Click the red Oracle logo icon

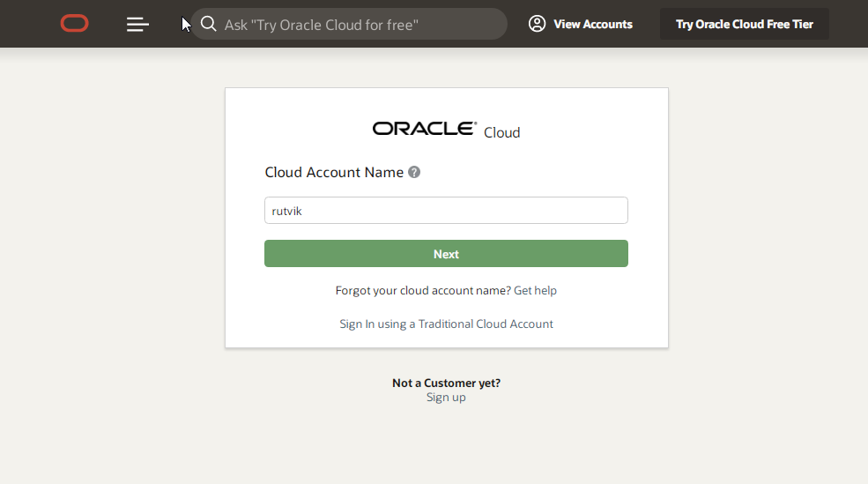[74, 24]
